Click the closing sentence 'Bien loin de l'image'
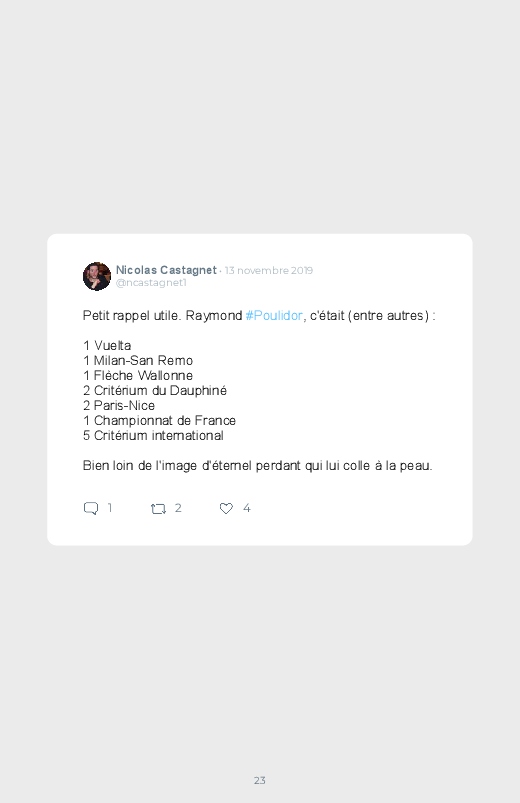 click(258, 466)
